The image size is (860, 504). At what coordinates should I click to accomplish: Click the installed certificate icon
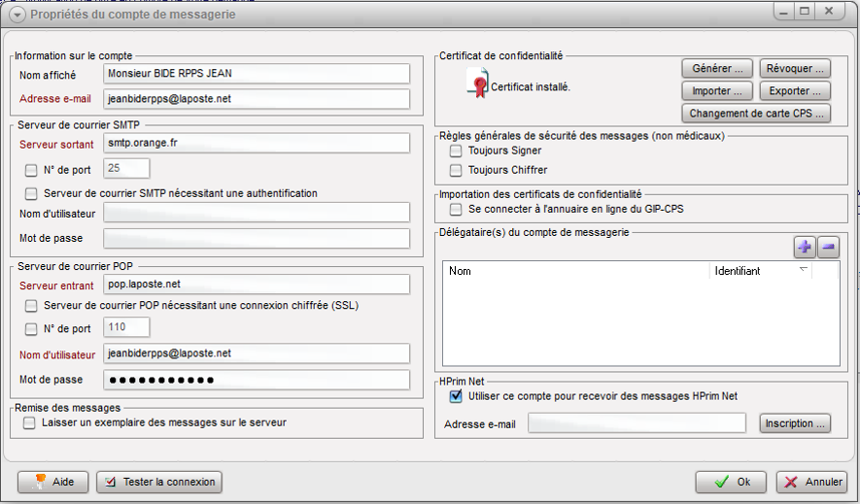(x=477, y=85)
